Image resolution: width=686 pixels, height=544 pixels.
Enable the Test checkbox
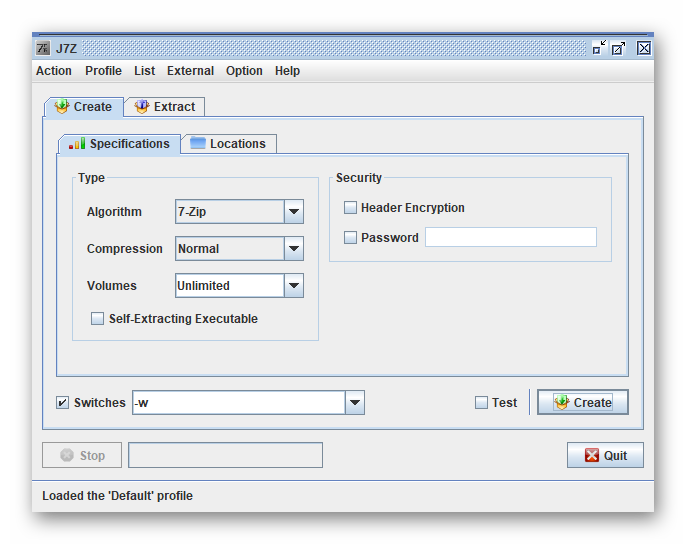481,403
